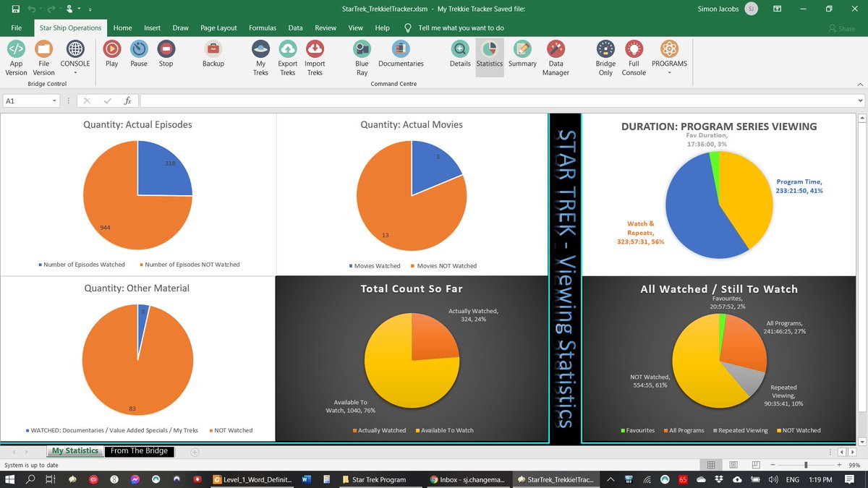Start playback with the Play button
Image resolution: width=868 pixels, height=488 pixels.
[x=111, y=54]
